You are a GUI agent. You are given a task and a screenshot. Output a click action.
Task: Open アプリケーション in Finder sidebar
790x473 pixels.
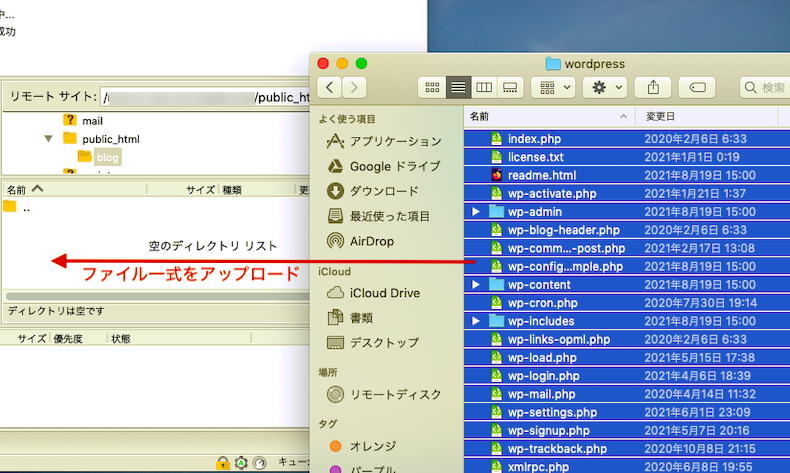click(384, 142)
